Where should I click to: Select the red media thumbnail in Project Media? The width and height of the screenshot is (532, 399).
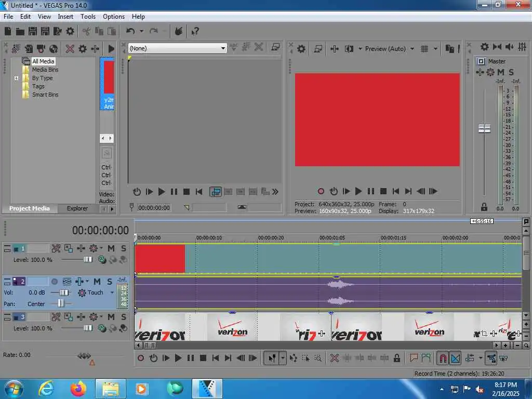(108, 84)
